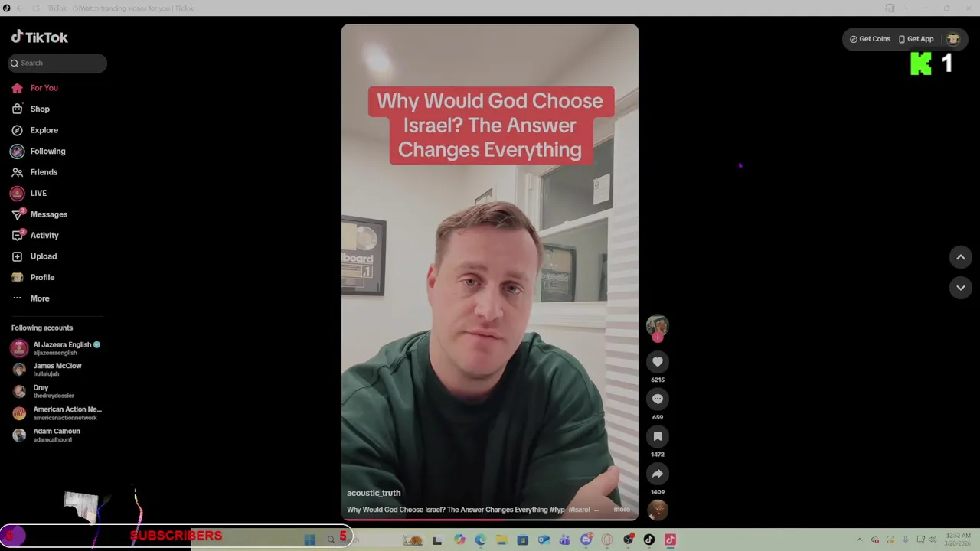
Task: Open Opera browser from the taskbar
Action: tap(607, 540)
